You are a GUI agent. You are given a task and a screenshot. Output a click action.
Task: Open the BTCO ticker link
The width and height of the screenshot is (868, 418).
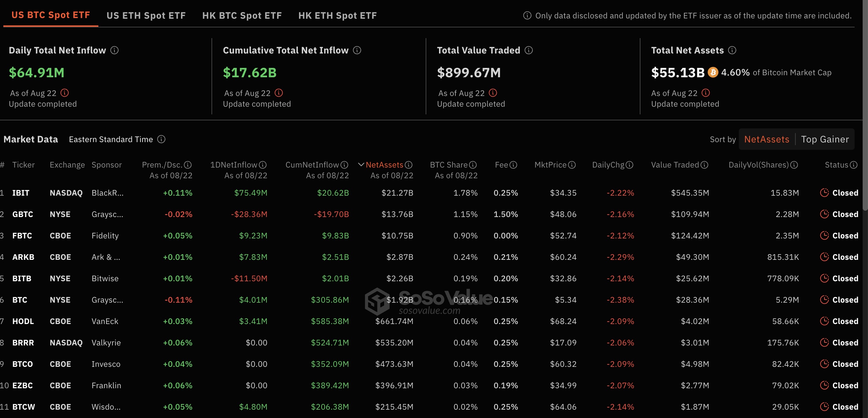click(22, 364)
